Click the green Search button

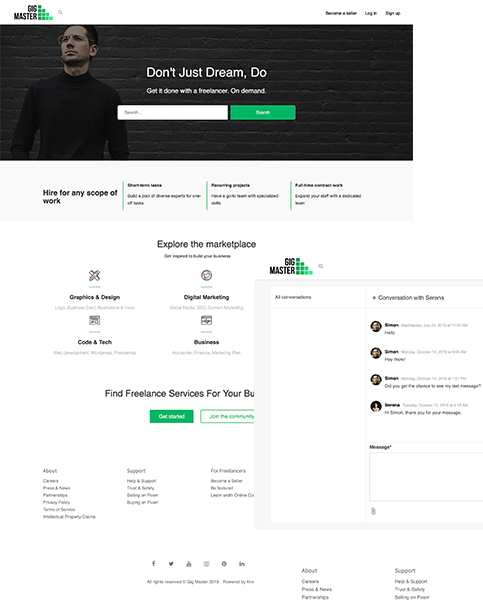point(263,112)
